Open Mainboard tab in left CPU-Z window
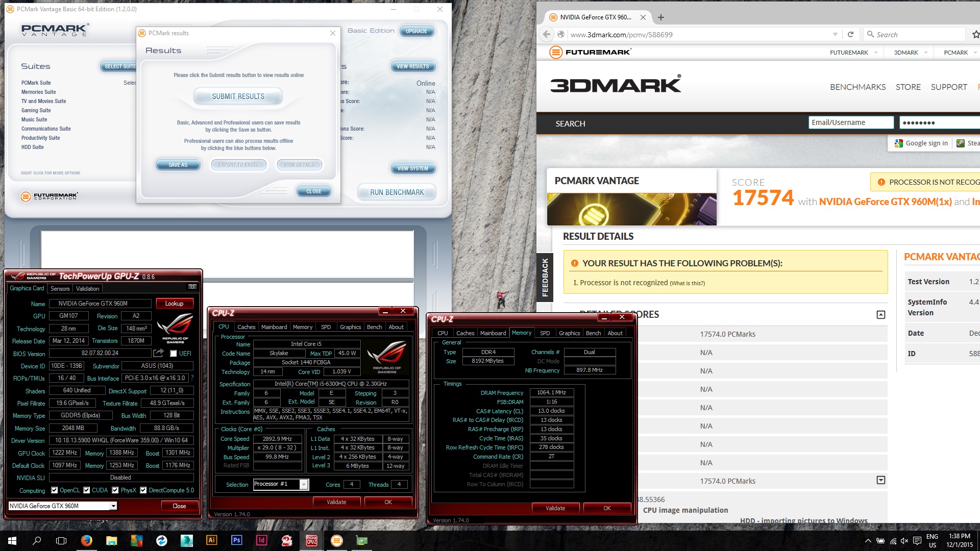 (274, 327)
